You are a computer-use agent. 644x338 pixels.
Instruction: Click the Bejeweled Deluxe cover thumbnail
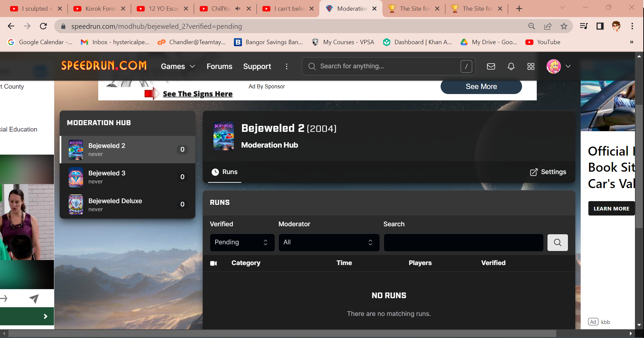[76, 204]
